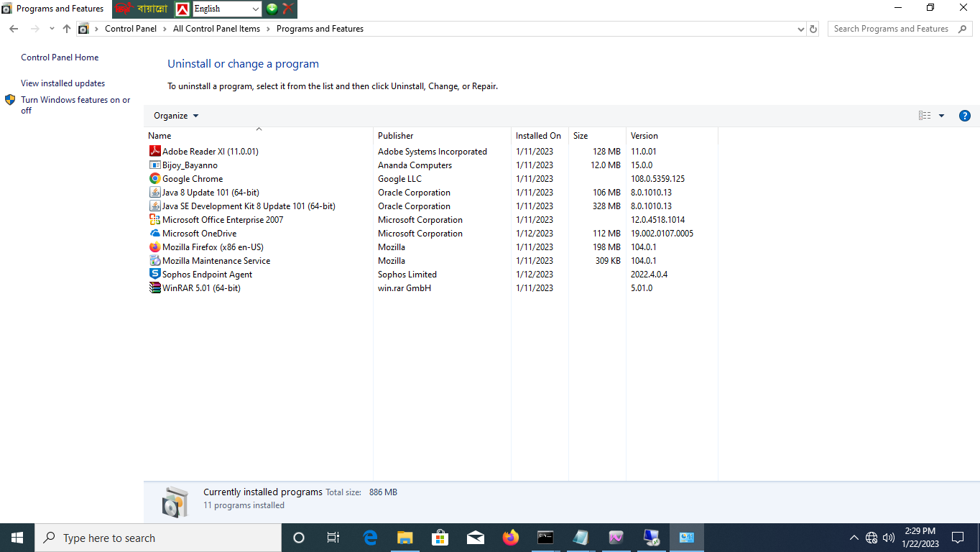Viewport: 980px width, 552px height.
Task: Open Firefox from the taskbar
Action: [511, 538]
